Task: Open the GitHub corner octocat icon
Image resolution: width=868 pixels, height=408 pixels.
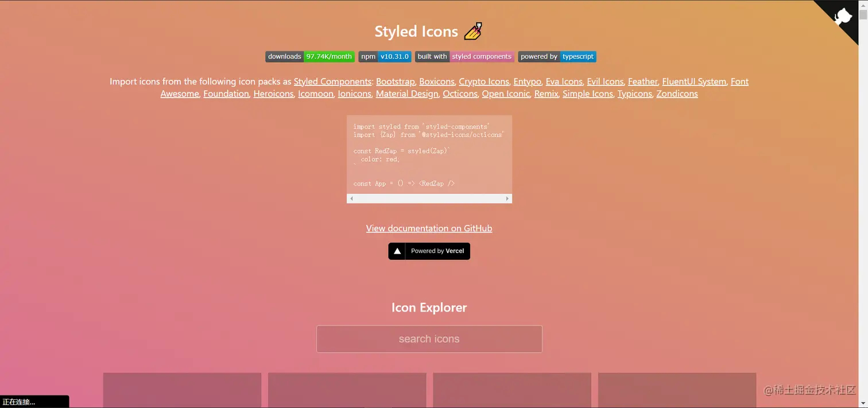Action: tap(843, 16)
